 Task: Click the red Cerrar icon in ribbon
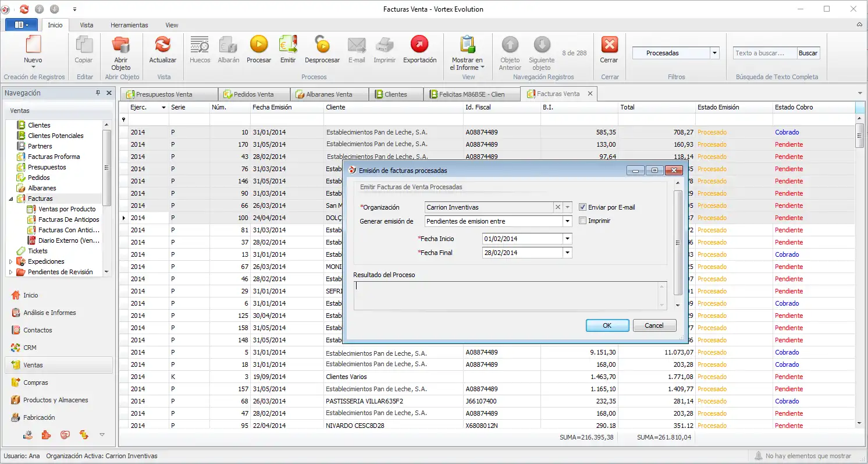point(610,44)
